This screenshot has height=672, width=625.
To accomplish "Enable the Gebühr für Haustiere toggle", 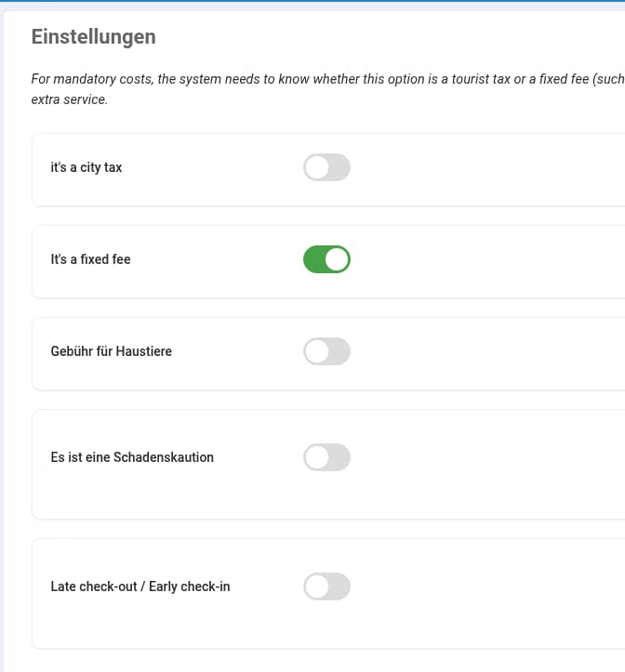I will tap(326, 351).
